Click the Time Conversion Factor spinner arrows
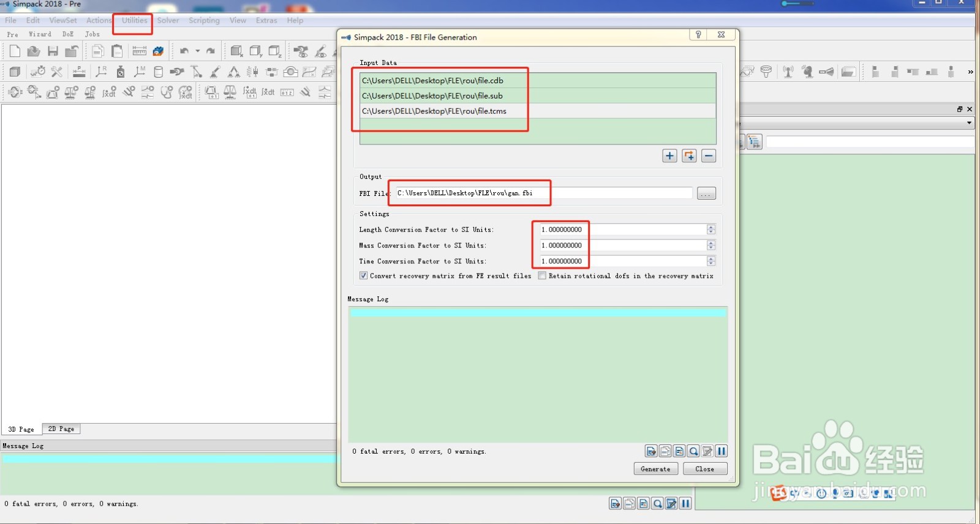980x524 pixels. tap(711, 261)
